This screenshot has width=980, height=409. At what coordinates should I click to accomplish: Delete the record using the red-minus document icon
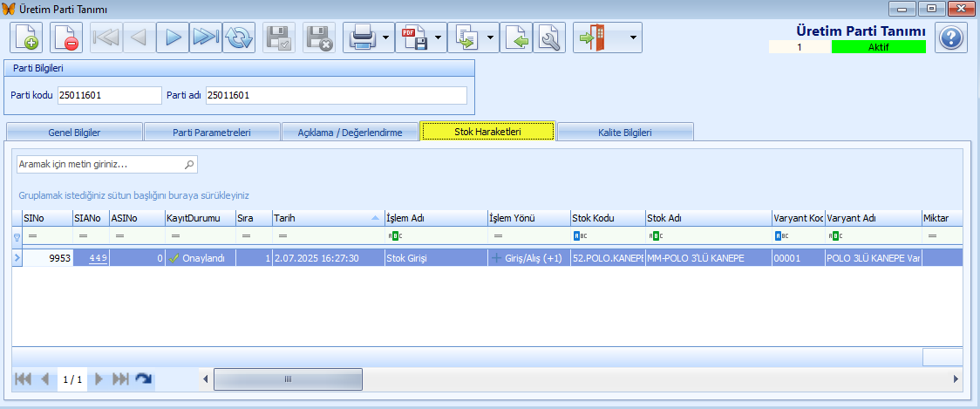click(x=66, y=37)
